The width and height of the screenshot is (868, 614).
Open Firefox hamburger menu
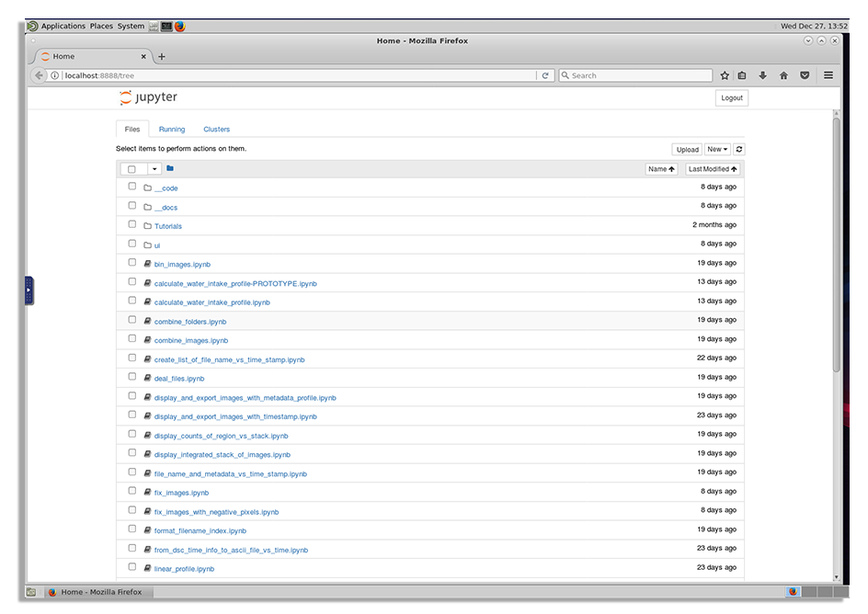[x=828, y=75]
